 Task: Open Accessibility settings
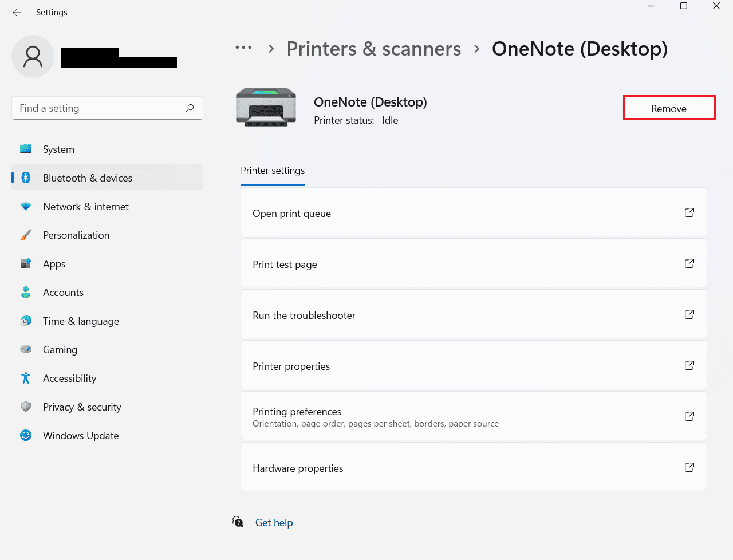click(107, 378)
